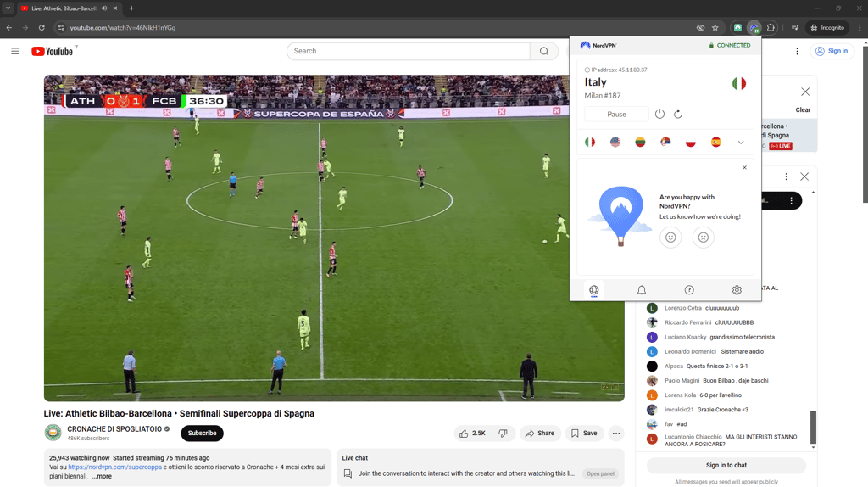Image resolution: width=868 pixels, height=487 pixels.
Task: Open live chat options three-dot menu
Action: click(786, 176)
